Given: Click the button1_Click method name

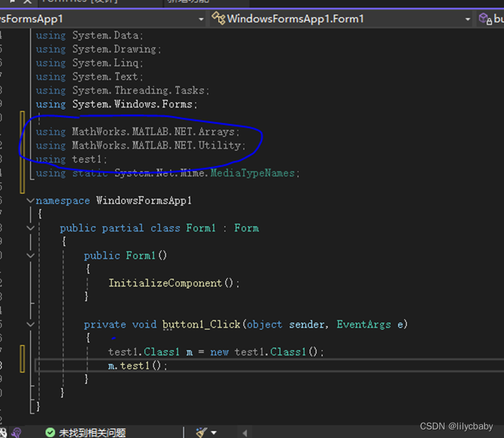Looking at the screenshot, I should coord(201,324).
